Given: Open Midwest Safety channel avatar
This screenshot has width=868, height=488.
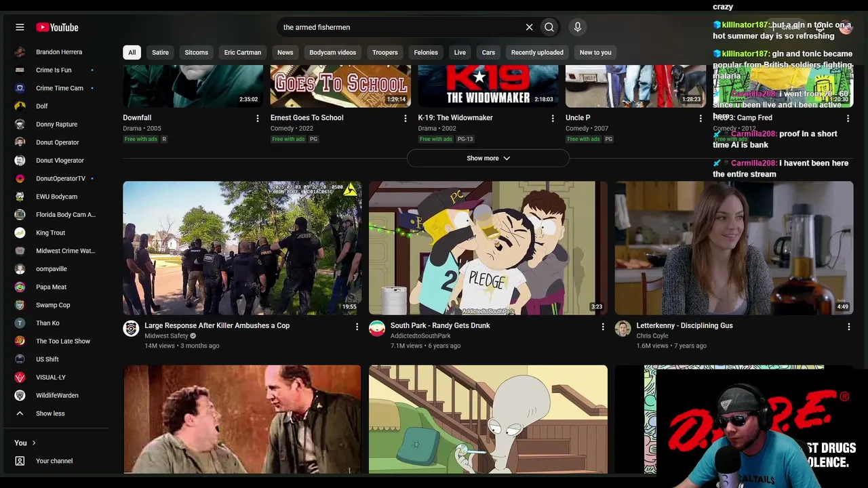Looking at the screenshot, I should pos(131,329).
